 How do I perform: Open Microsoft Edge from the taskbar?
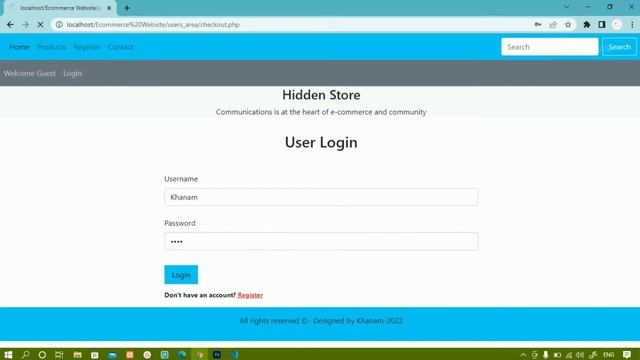click(182, 355)
